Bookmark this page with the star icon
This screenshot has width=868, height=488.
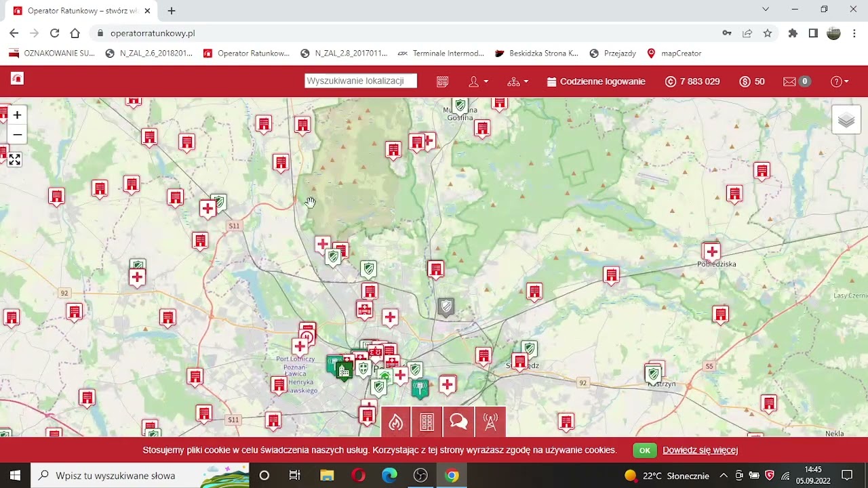tap(768, 33)
